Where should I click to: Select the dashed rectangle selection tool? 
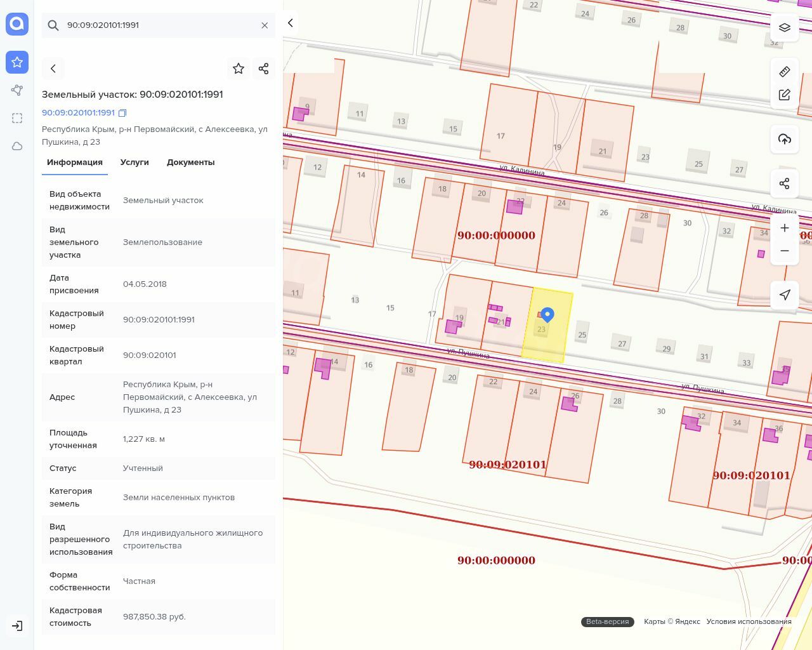(x=17, y=118)
